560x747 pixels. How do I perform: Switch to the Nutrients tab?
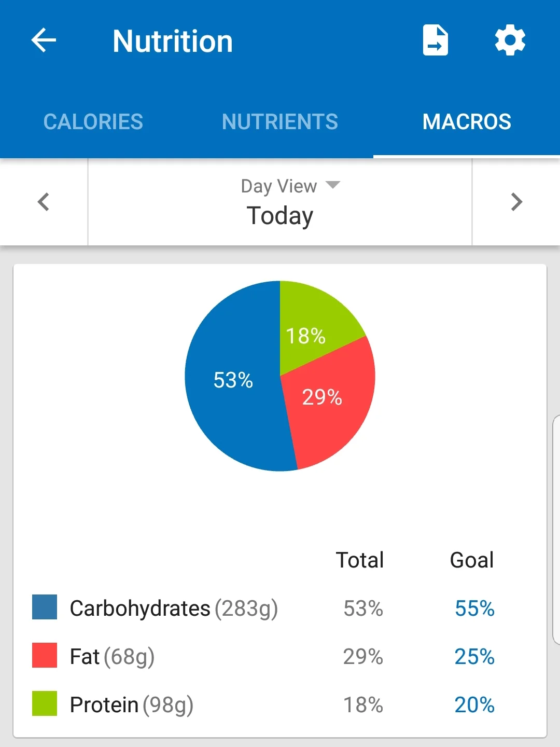(x=280, y=122)
